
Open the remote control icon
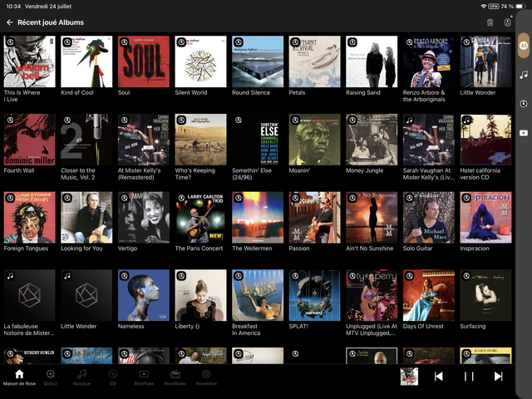tap(508, 22)
